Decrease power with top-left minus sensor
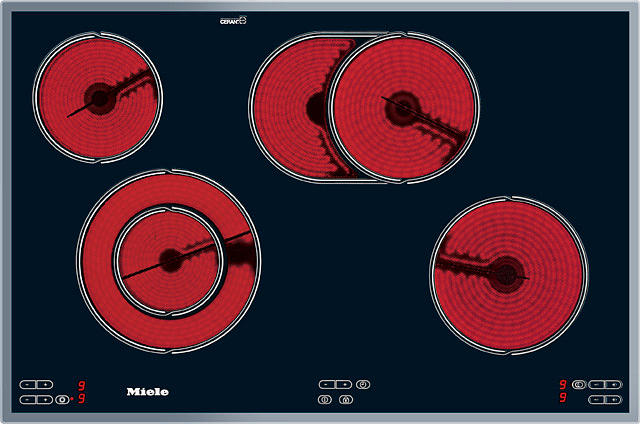This screenshot has height=424, width=640. click(x=28, y=384)
